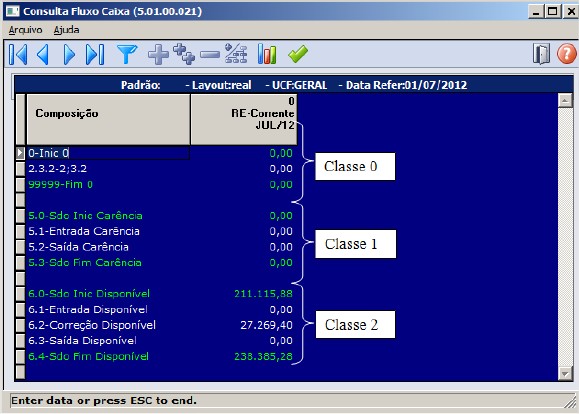579x414 pixels.
Task: Click the RE-Corrente JUL/12 column header
Action: (244, 119)
